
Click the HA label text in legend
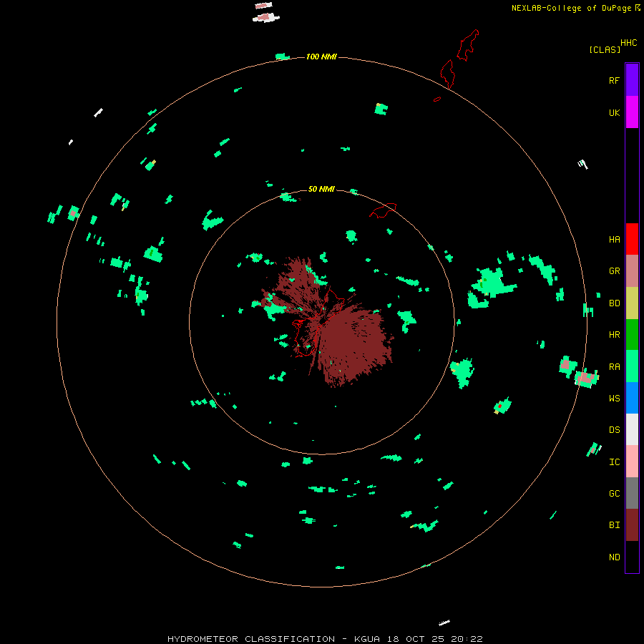614,239
